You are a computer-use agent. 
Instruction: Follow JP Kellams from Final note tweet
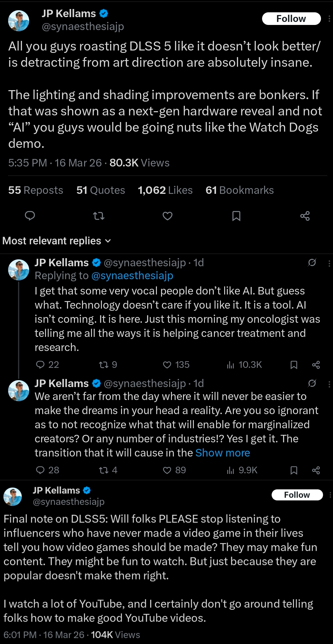tap(297, 495)
